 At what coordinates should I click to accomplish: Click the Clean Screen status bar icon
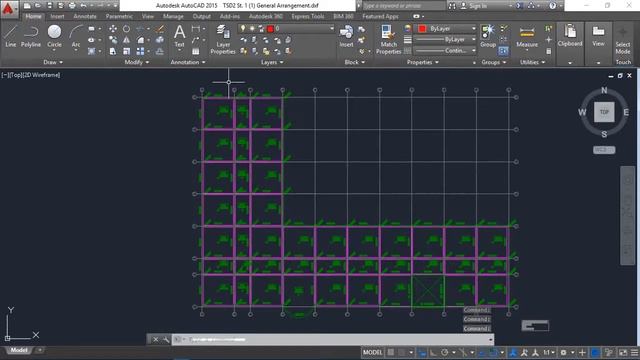tap(623, 352)
